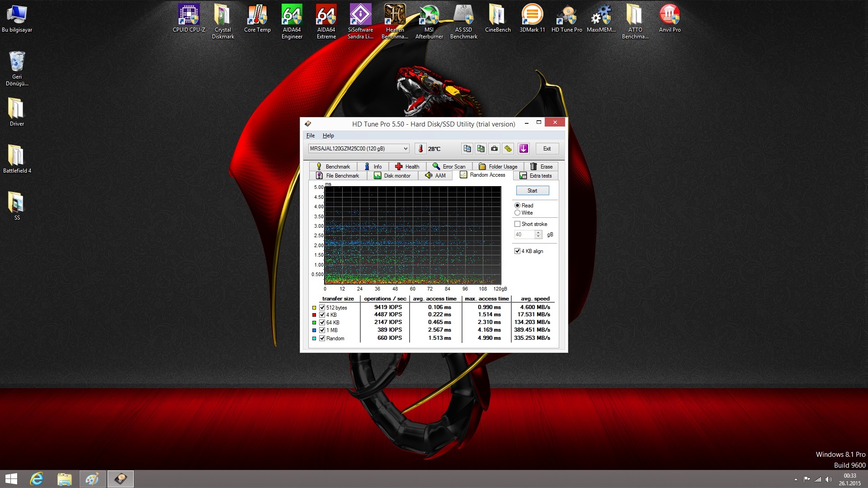Click the Short stroke size input field
868x488 pixels.
[524, 235]
